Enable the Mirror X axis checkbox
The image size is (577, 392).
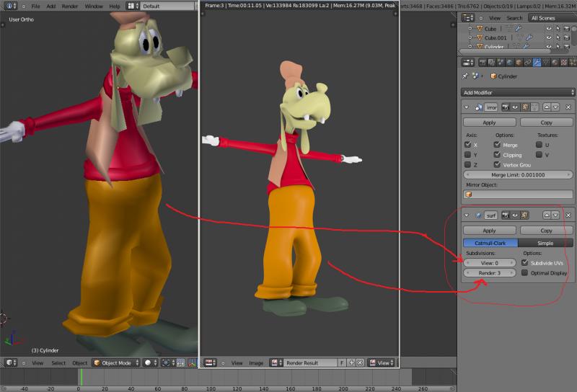click(467, 145)
